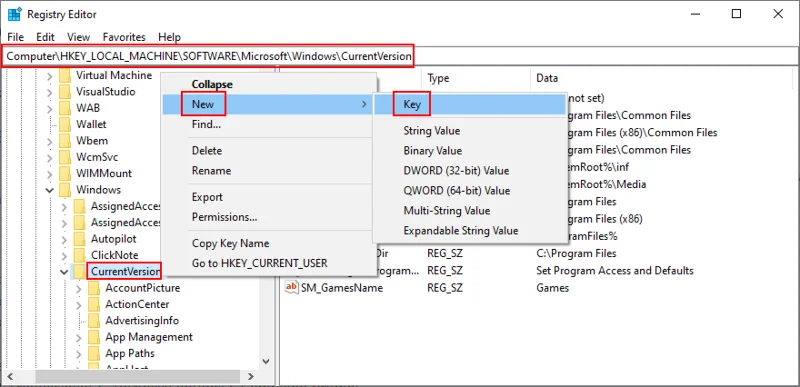
Task: Click the 'Set Program Access and Defaults' data cell
Action: (x=615, y=270)
